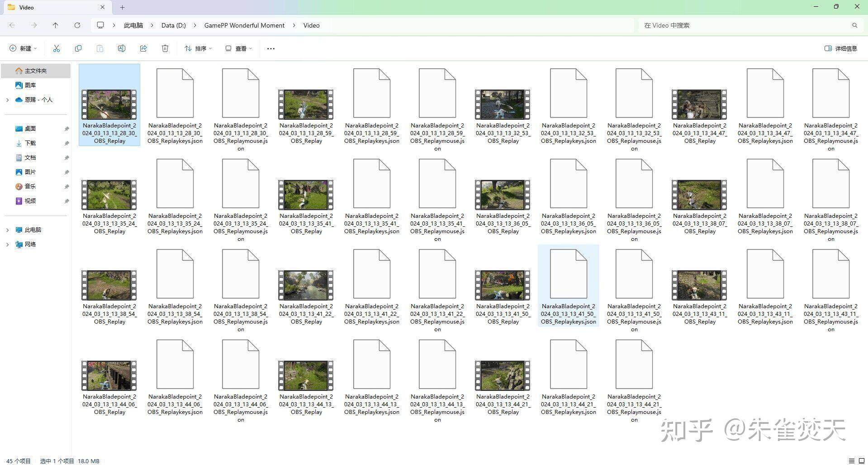Click GamePP Wonderful Moment breadcrumb
Image resolution: width=868 pixels, height=465 pixels.
click(244, 25)
